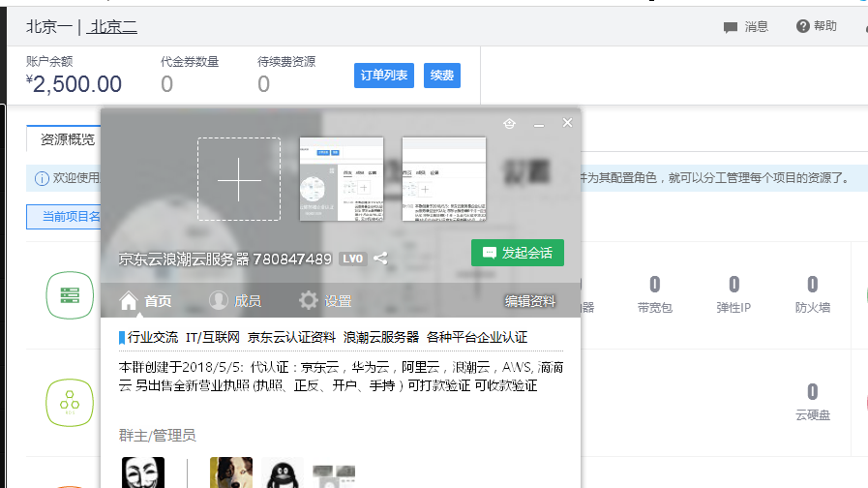Click the 代金券数量 value 0

click(x=166, y=84)
